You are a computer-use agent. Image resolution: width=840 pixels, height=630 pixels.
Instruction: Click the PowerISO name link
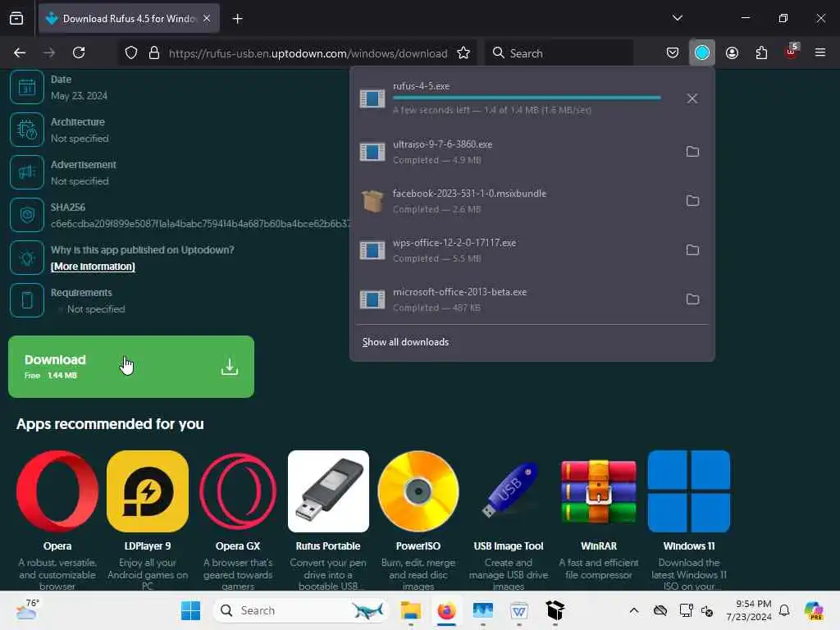418,546
